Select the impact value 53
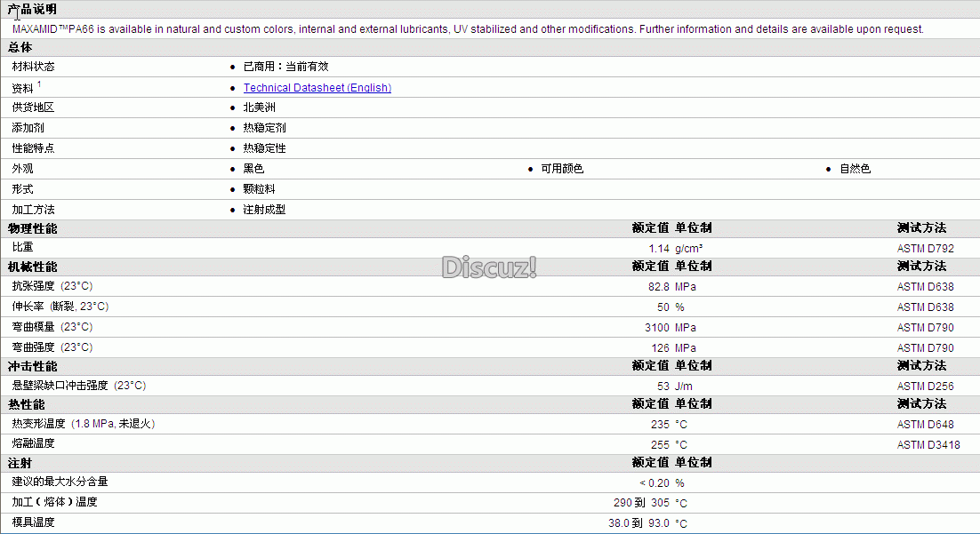Viewport: 980px width, 534px height. pos(663,387)
